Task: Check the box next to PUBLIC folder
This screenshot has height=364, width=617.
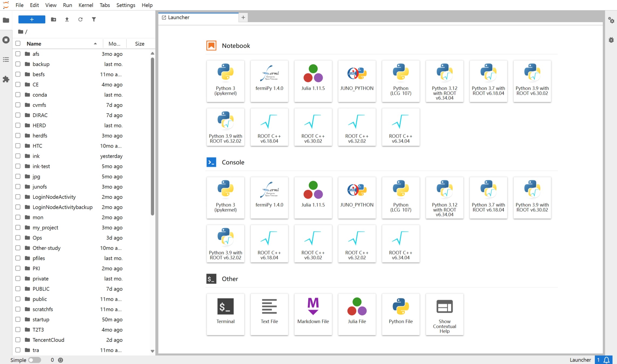Action: [x=18, y=289]
